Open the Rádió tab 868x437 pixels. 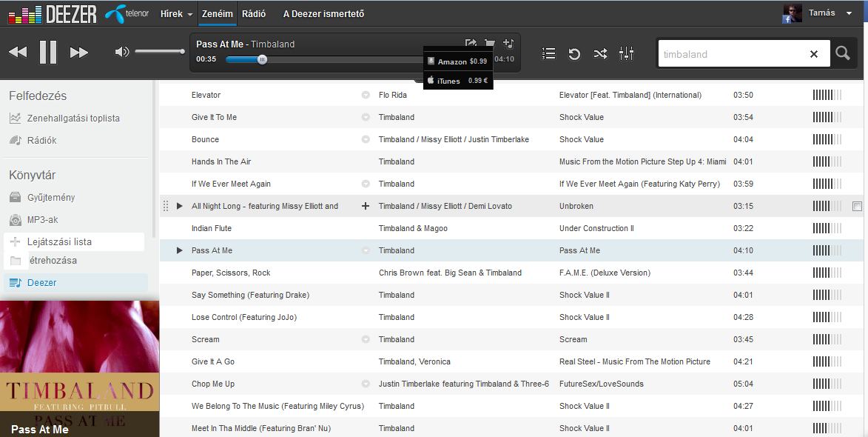[254, 14]
